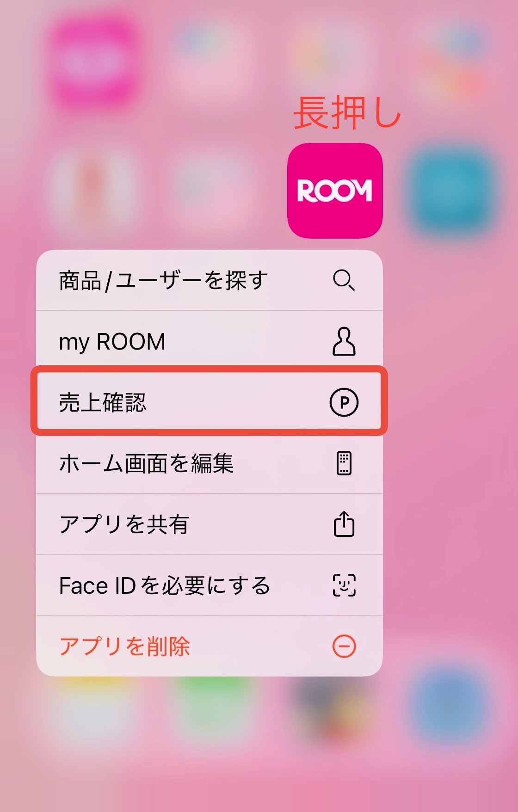Image resolution: width=518 pixels, height=812 pixels.
Task: Click the share arrow box icon
Action: click(x=344, y=523)
